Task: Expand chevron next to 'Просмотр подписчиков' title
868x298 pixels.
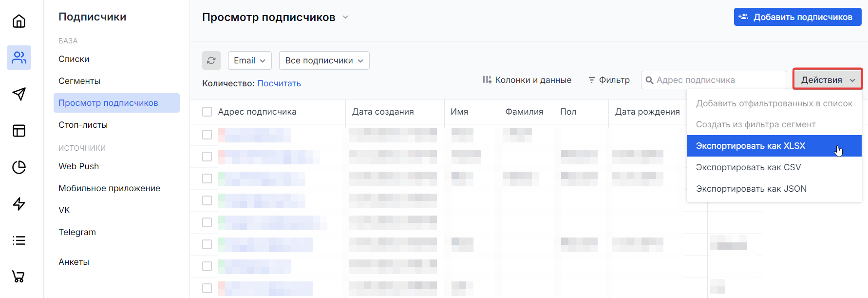Action: (345, 17)
